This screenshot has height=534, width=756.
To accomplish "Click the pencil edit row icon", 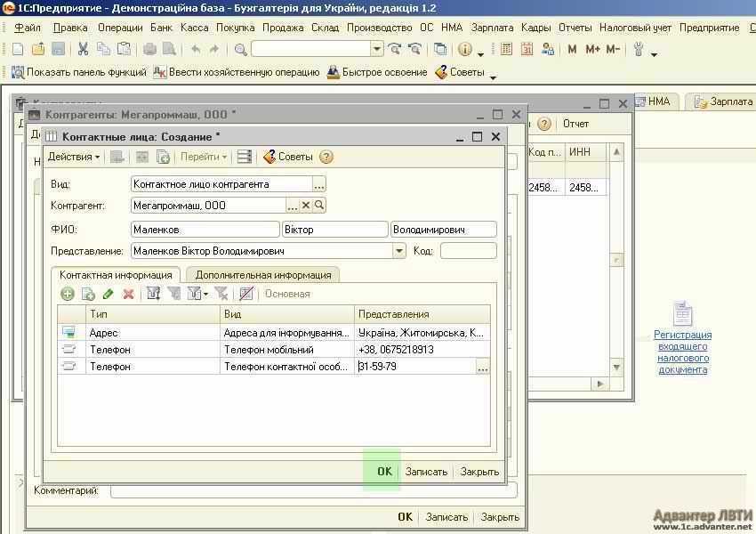I will click(x=108, y=294).
